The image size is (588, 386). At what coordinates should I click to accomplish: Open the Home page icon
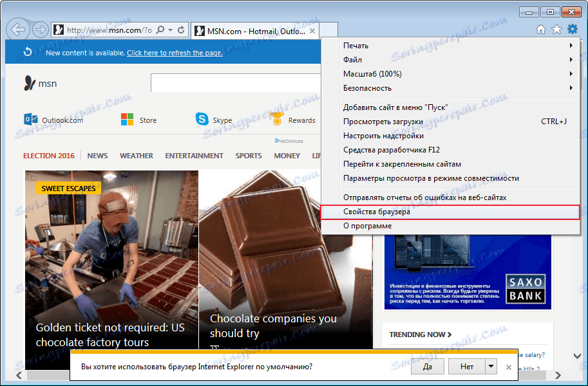(541, 29)
